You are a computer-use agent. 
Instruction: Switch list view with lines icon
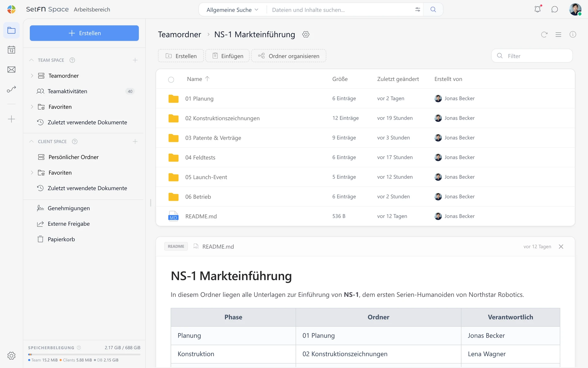(558, 35)
